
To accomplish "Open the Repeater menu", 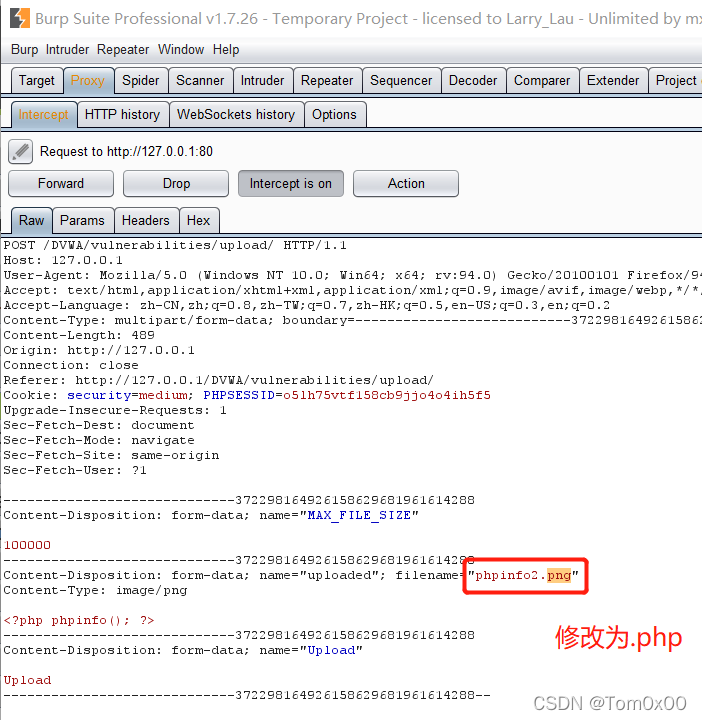I will 123,50.
